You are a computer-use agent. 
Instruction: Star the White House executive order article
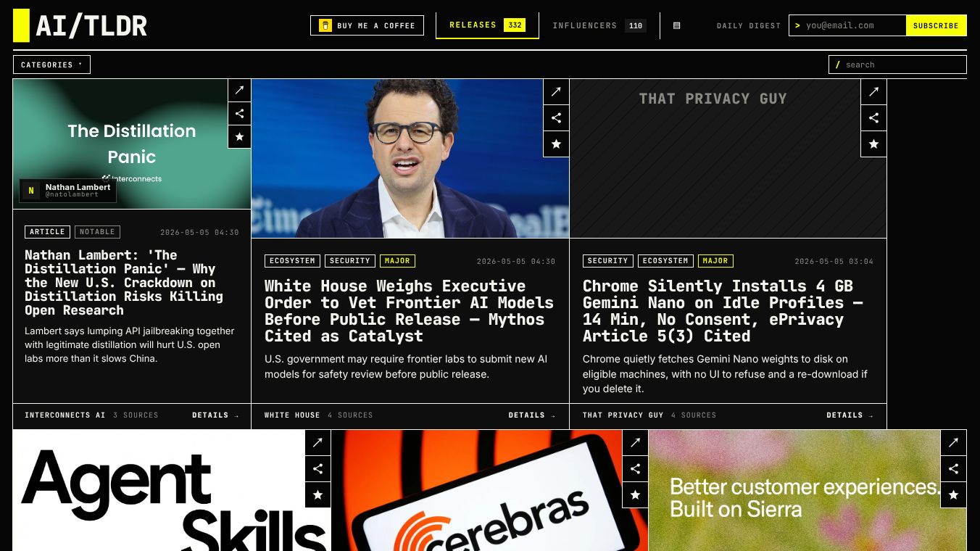tap(556, 144)
